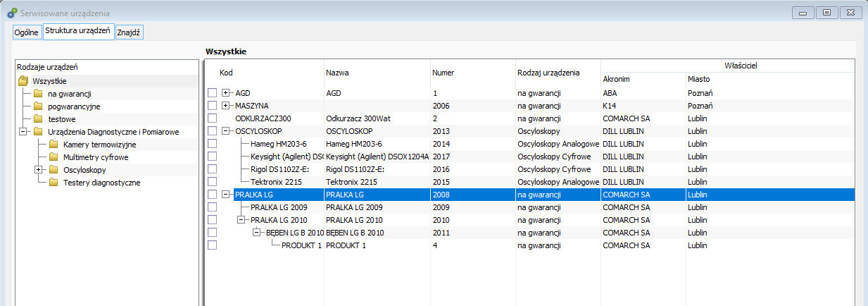
Task: Collapse the Urządzenia Diagnostyczne i Pomiarowe node
Action: 23,132
